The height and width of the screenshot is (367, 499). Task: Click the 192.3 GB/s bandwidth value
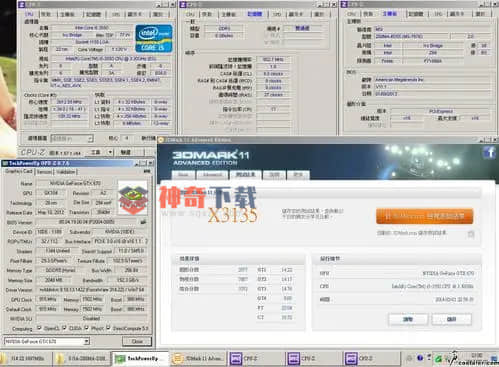tap(127, 280)
